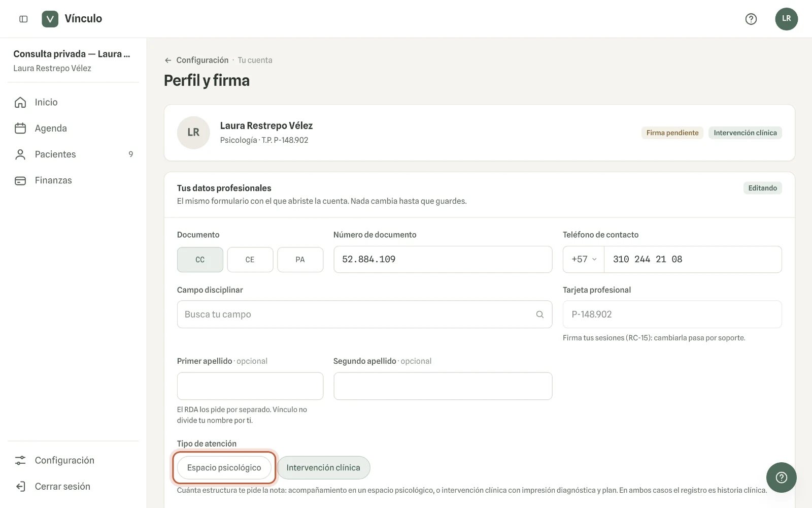The image size is (812, 508).
Task: Follow the Configuración breadcrumb link
Action: (x=202, y=60)
